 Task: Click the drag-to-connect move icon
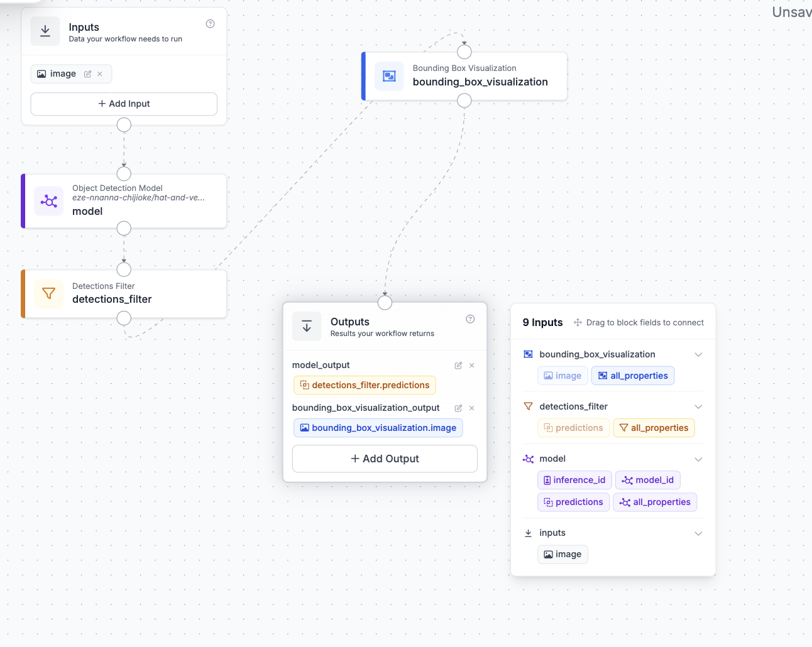(x=578, y=322)
